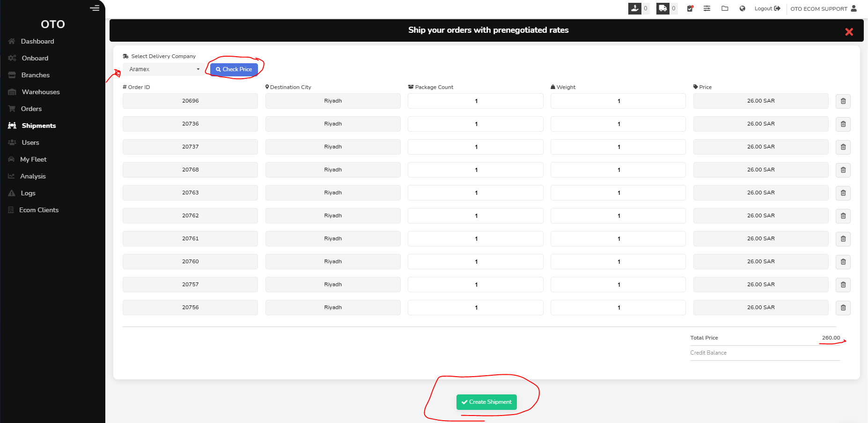
Task: Delete the row for order 20737
Action: (x=843, y=147)
